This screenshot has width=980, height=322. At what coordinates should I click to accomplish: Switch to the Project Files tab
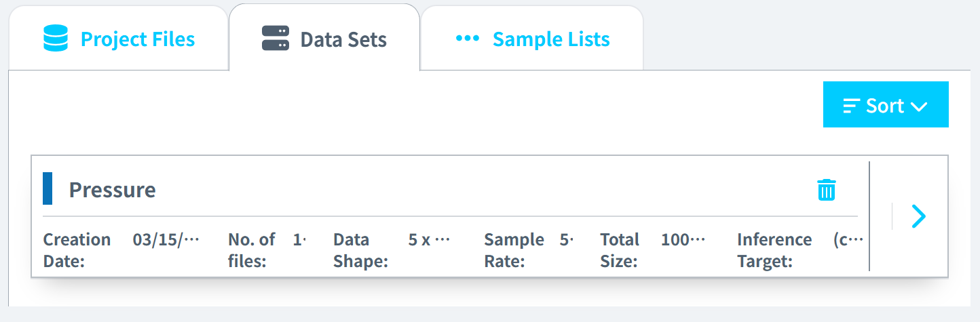point(137,39)
